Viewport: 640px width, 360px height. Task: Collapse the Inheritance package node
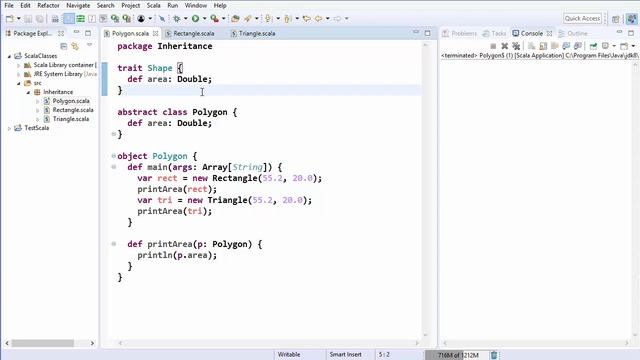(28, 92)
